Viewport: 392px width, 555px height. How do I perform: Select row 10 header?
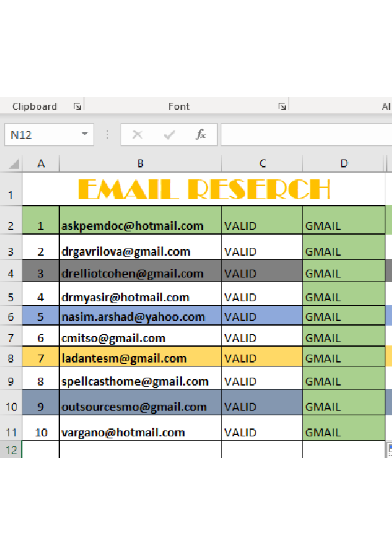coord(11,403)
